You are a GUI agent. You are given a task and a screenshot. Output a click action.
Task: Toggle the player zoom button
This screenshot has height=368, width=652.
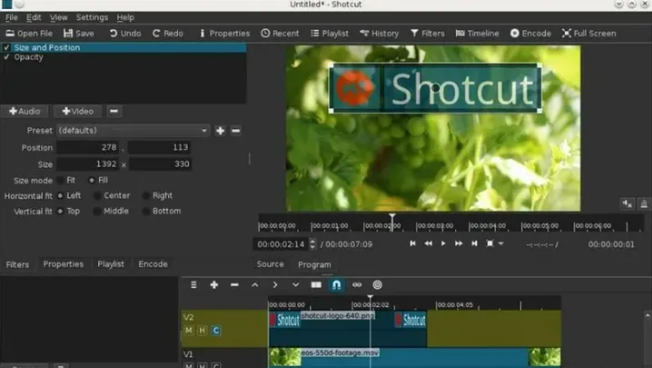pyautogui.click(x=490, y=243)
